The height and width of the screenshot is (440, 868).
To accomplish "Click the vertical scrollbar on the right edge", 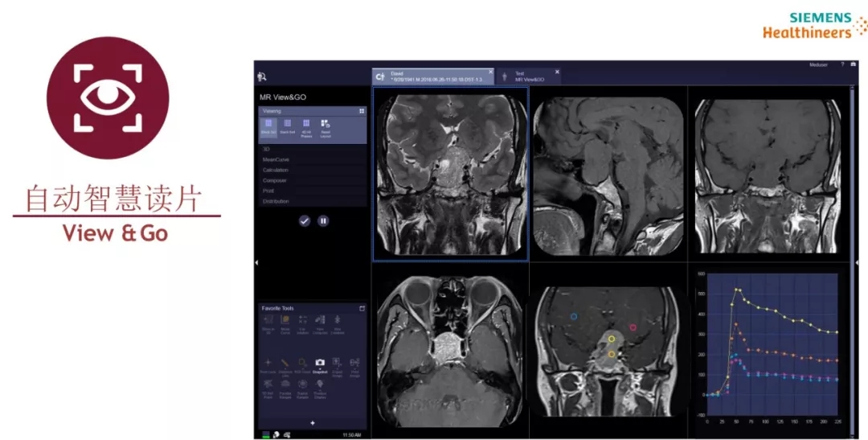I will pos(853,261).
